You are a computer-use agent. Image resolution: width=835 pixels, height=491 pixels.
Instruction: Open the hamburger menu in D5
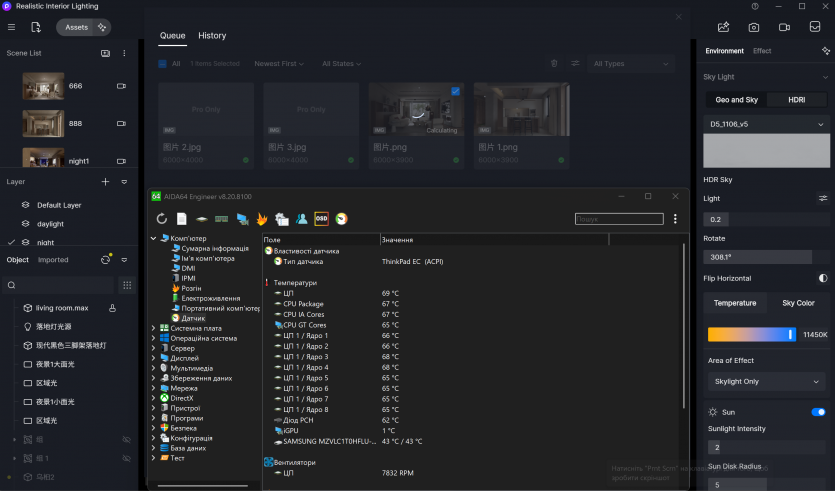pyautogui.click(x=11, y=27)
